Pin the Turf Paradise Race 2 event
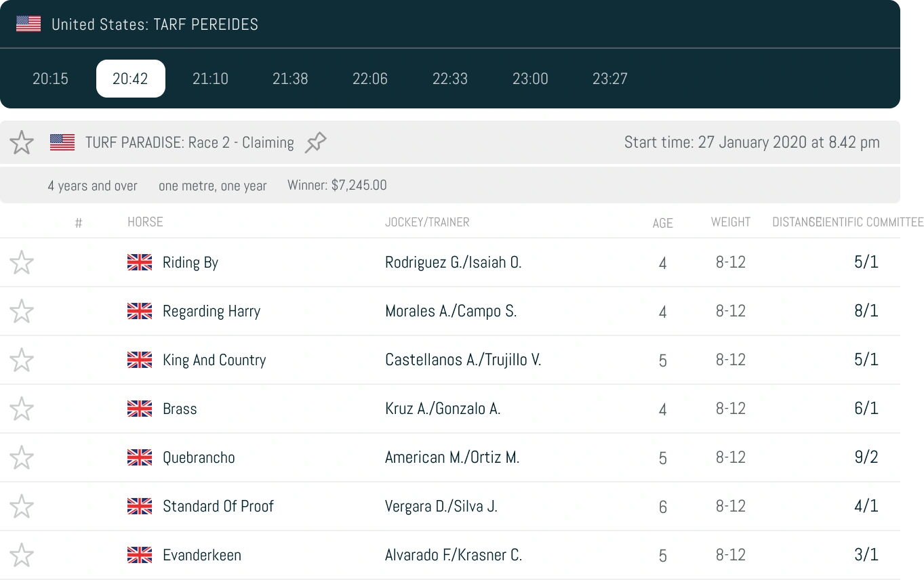Screen dimensions: 924x580 point(315,142)
